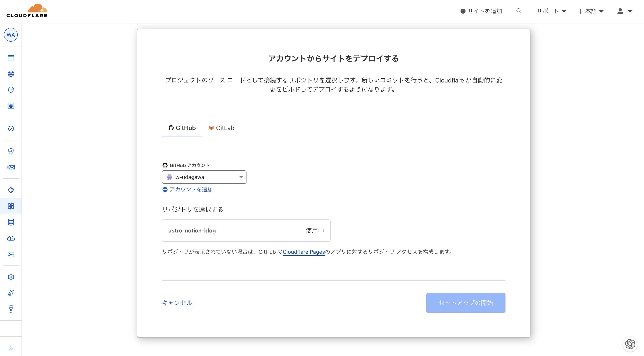
Task: Click the Cloudflare Pages link
Action: (x=304, y=252)
